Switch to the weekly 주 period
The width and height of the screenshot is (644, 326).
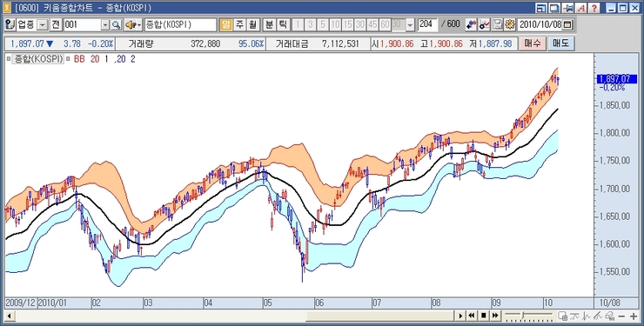pos(238,24)
